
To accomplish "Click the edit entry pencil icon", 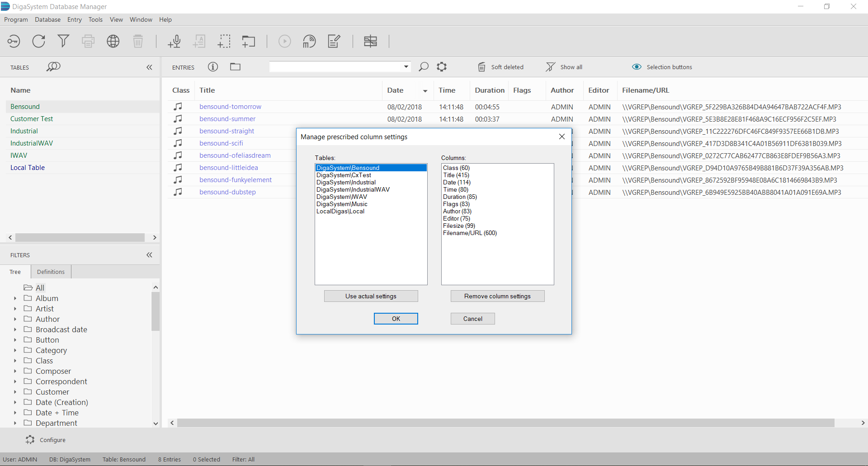I will [x=334, y=41].
